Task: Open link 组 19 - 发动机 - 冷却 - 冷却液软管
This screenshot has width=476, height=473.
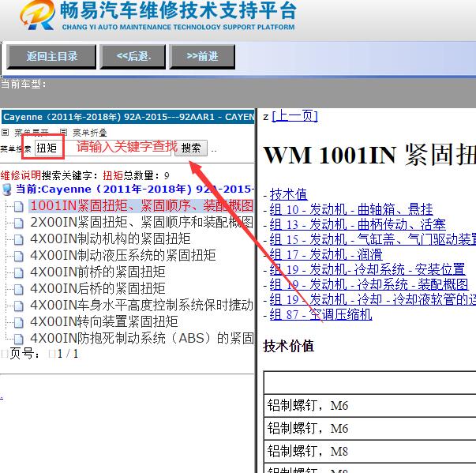Action: click(x=373, y=299)
